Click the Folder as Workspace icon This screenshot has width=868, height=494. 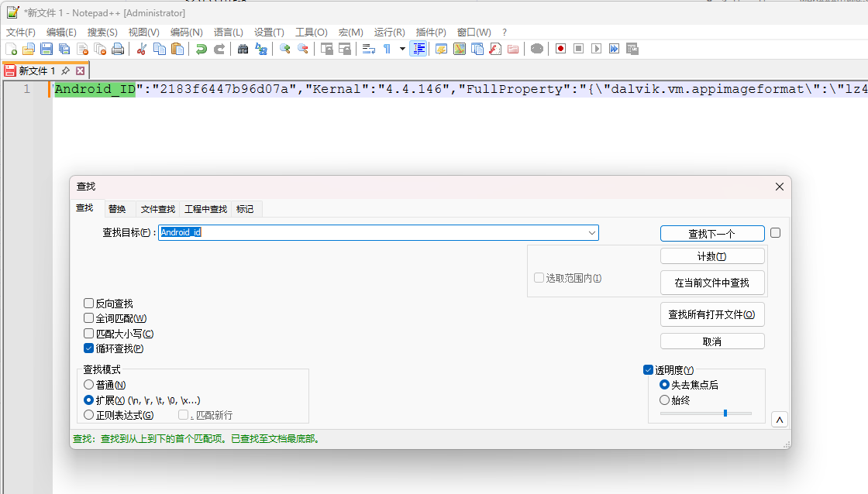513,50
